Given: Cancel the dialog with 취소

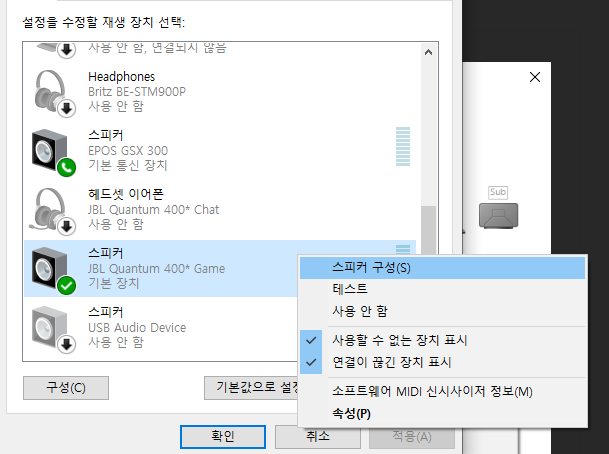Looking at the screenshot, I should (318, 437).
